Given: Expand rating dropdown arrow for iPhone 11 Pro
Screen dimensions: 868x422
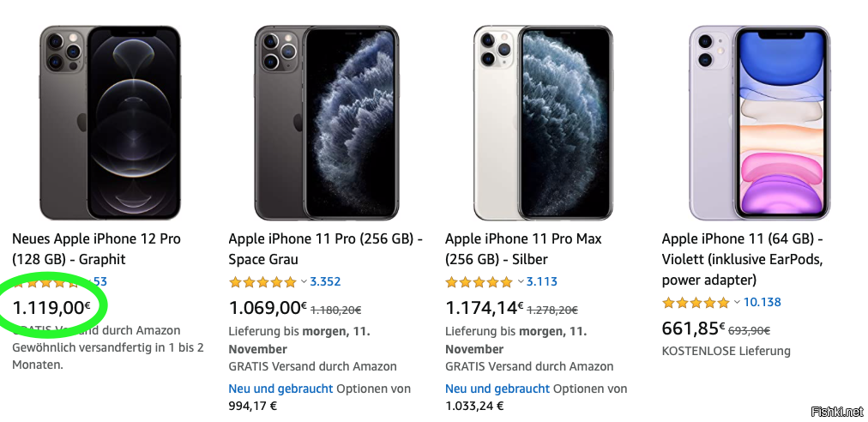Looking at the screenshot, I should [x=304, y=281].
